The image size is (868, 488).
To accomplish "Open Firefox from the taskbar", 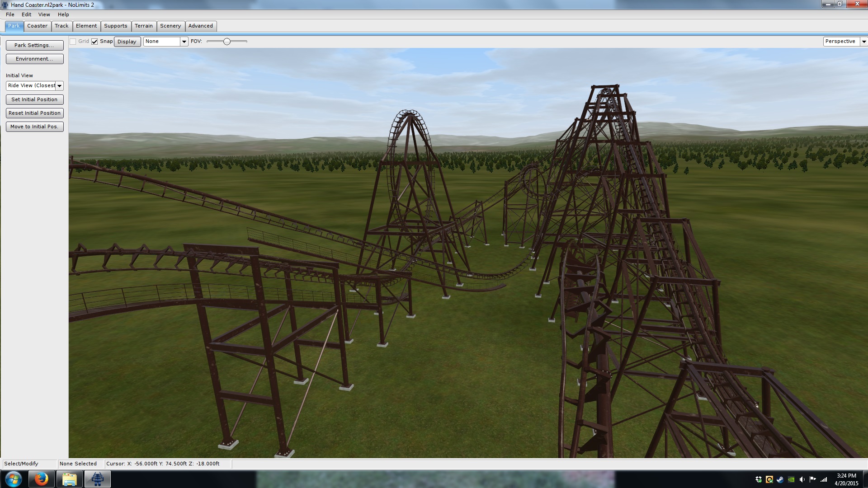I will [41, 479].
